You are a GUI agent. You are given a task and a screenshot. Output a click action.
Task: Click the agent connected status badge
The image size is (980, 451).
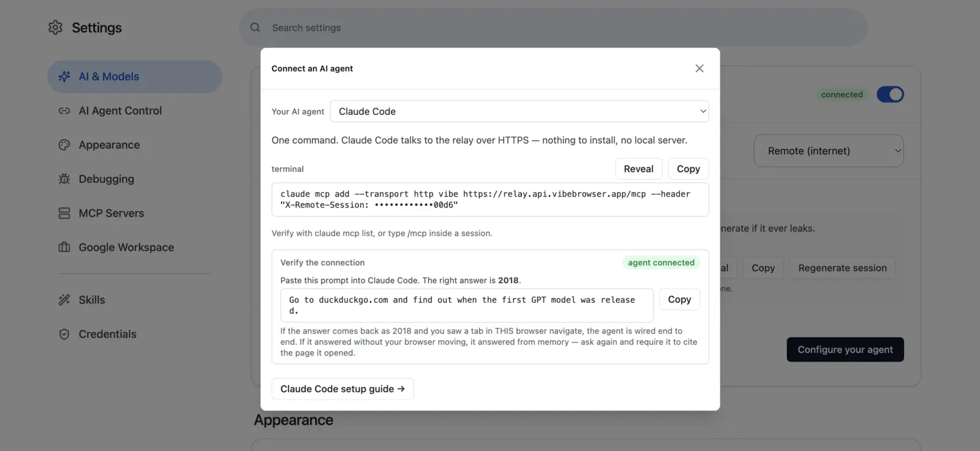(661, 263)
